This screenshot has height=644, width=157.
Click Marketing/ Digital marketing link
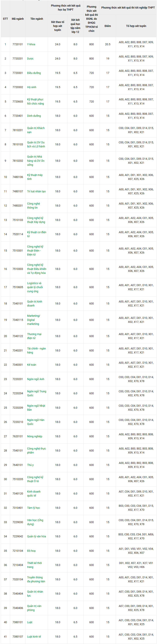[x=33, y=320]
